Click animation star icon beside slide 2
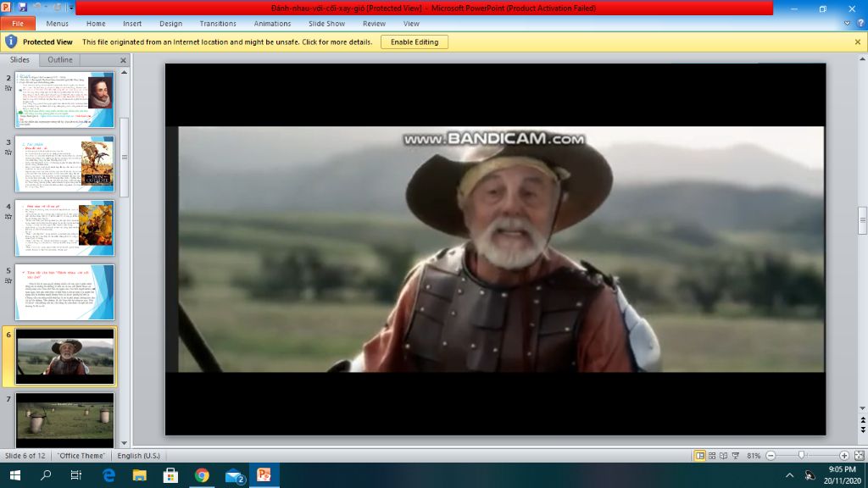 [x=8, y=88]
